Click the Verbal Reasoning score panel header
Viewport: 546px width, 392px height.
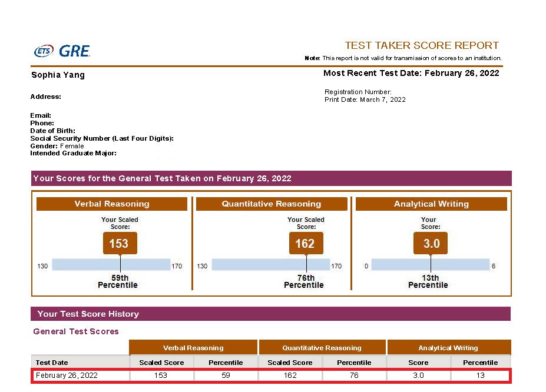(112, 204)
